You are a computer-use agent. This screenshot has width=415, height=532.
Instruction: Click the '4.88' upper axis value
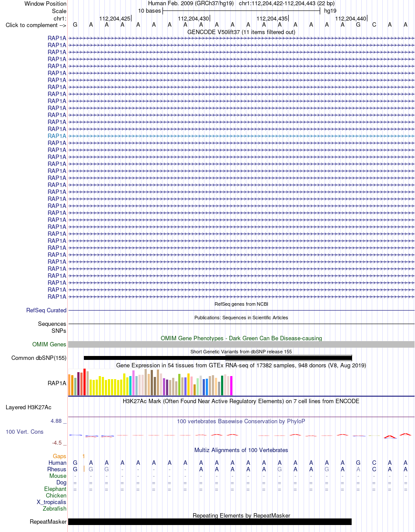57,421
